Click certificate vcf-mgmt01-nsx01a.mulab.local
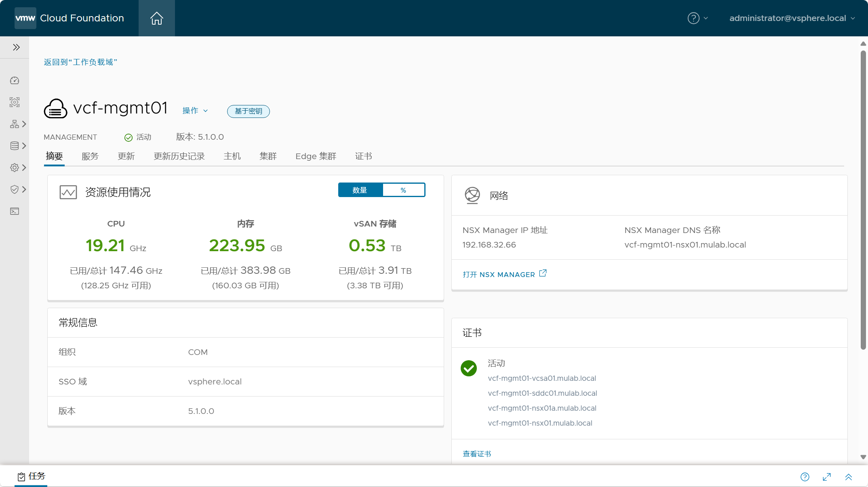This screenshot has height=487, width=868. click(x=542, y=408)
